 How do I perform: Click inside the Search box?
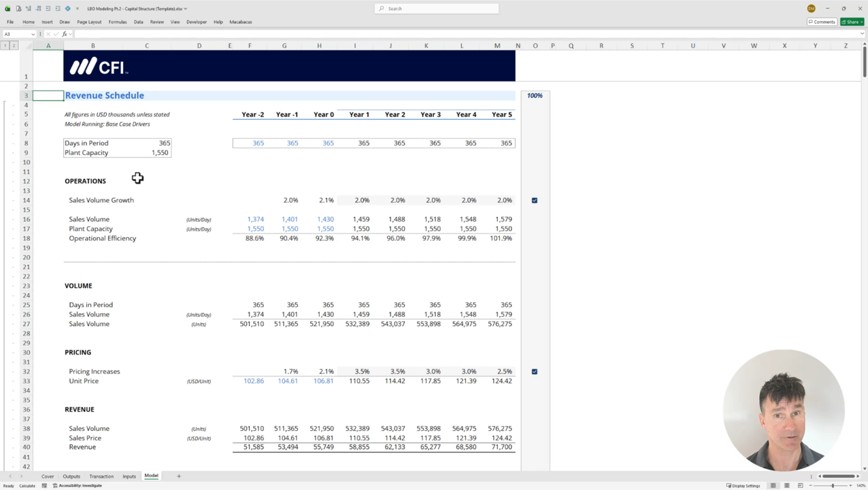437,9
